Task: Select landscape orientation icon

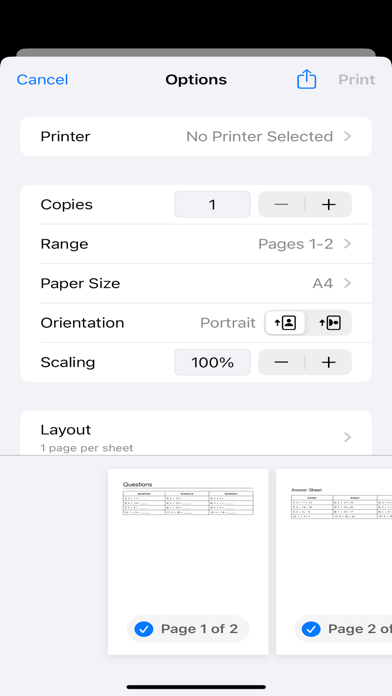Action: [329, 323]
